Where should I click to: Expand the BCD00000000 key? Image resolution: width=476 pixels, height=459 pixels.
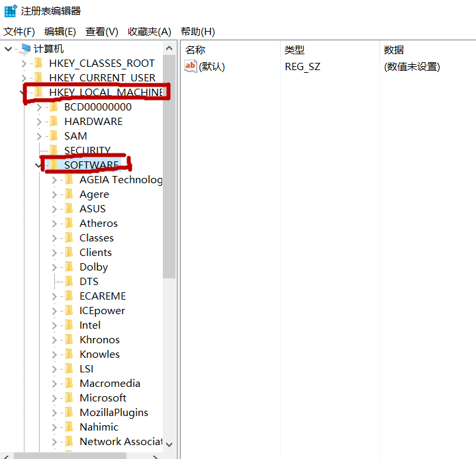pyautogui.click(x=39, y=107)
